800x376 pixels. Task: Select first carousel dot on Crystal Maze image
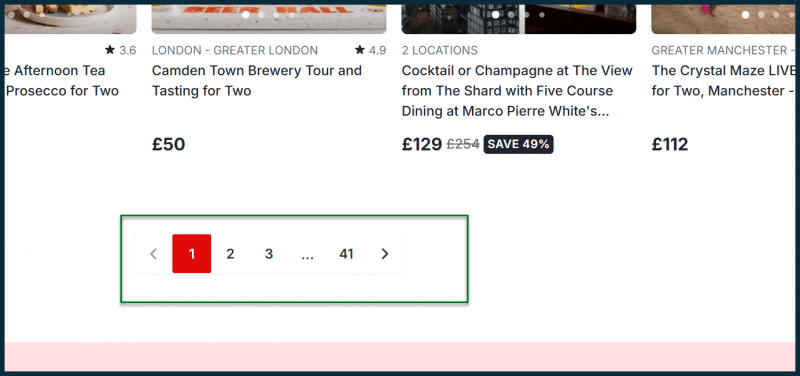(745, 15)
